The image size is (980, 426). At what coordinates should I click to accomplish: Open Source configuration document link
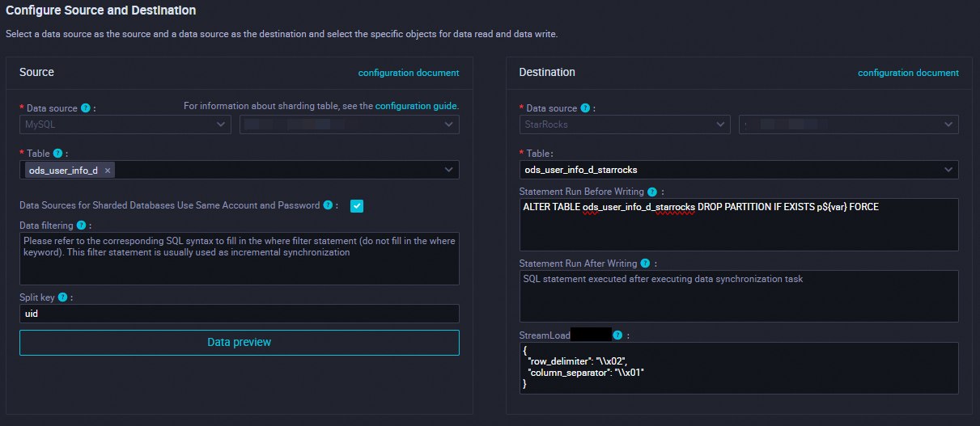[x=409, y=73]
